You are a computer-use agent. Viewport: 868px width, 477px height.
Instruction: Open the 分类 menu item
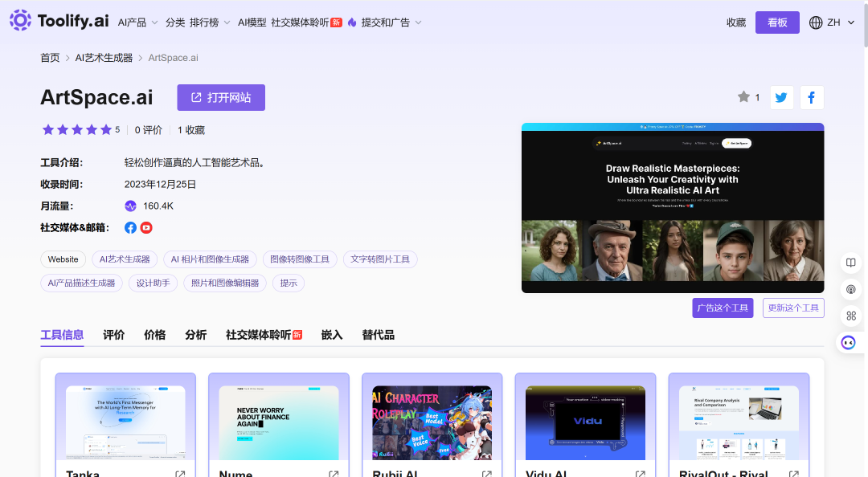pyautogui.click(x=175, y=22)
